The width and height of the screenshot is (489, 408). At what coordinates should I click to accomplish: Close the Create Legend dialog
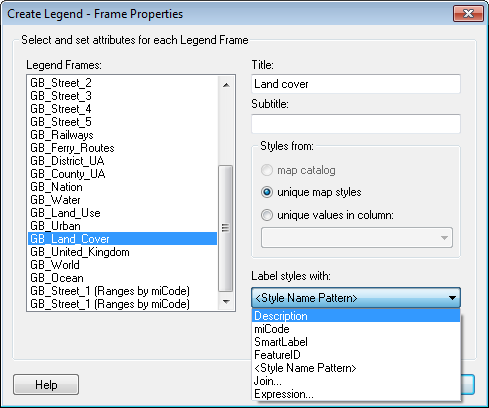[468, 14]
